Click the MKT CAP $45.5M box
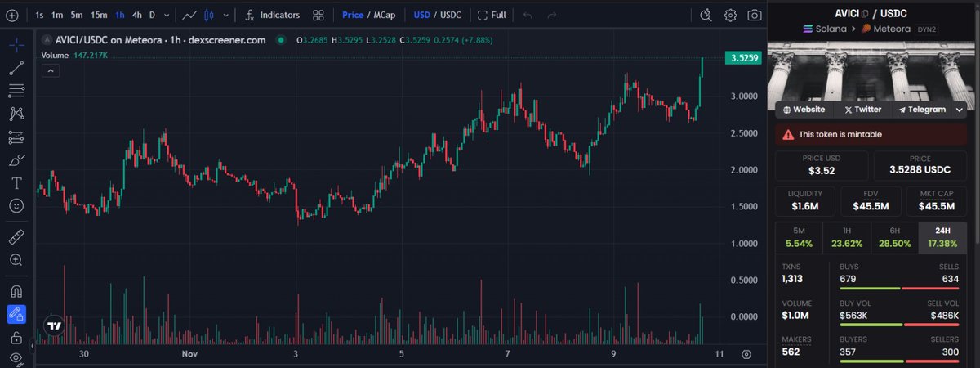 coord(938,200)
